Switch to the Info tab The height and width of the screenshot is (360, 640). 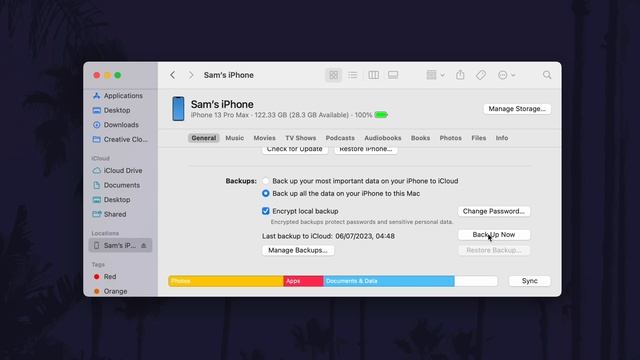[502, 138]
